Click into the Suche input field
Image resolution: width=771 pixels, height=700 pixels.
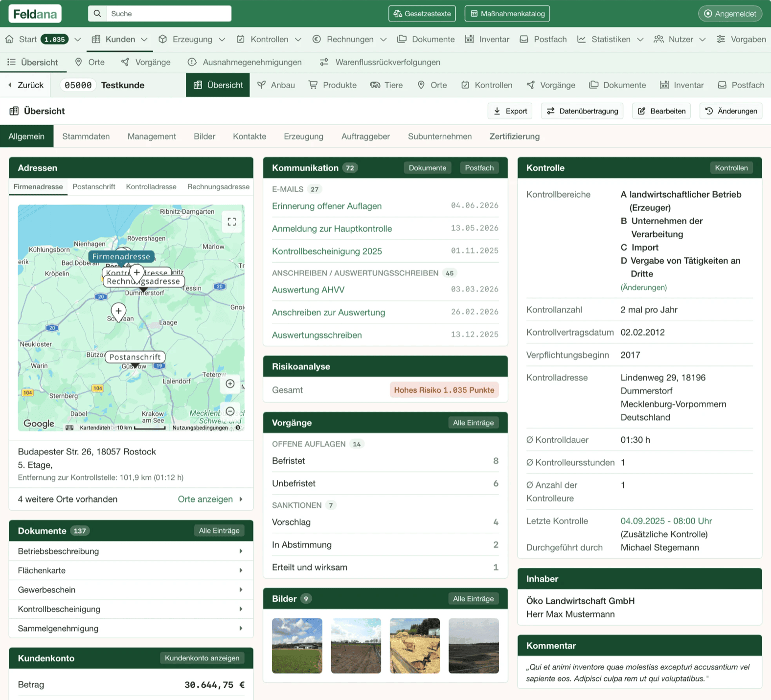[x=169, y=14]
